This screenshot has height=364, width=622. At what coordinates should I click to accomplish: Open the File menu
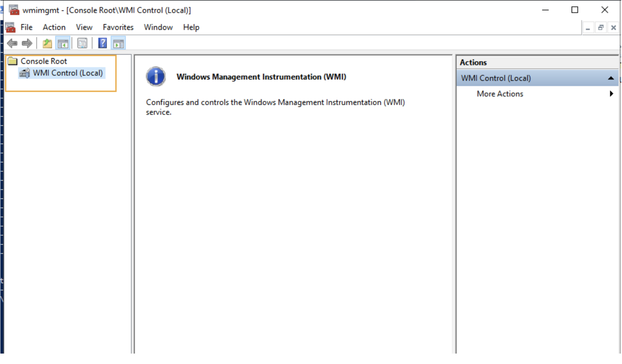click(x=26, y=27)
